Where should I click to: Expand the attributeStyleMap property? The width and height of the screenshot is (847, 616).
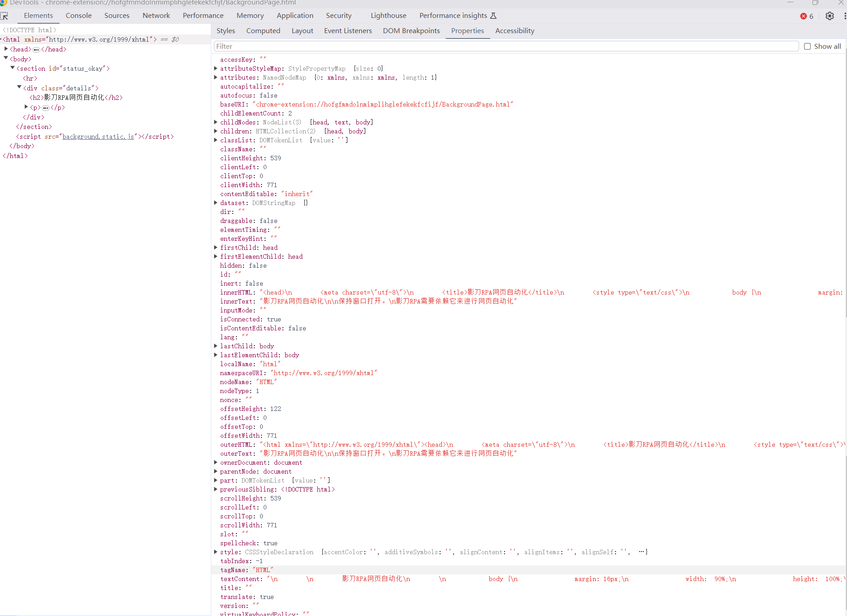pyautogui.click(x=216, y=68)
